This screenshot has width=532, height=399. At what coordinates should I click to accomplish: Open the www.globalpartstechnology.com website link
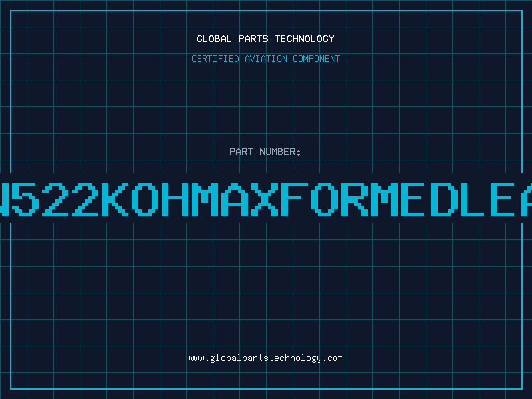pos(265,358)
